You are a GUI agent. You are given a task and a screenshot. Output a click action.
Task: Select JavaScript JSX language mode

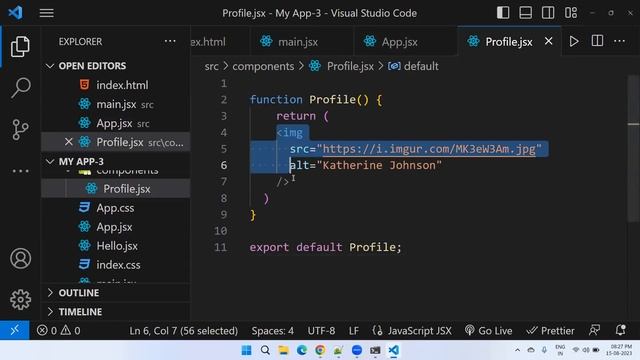412,331
